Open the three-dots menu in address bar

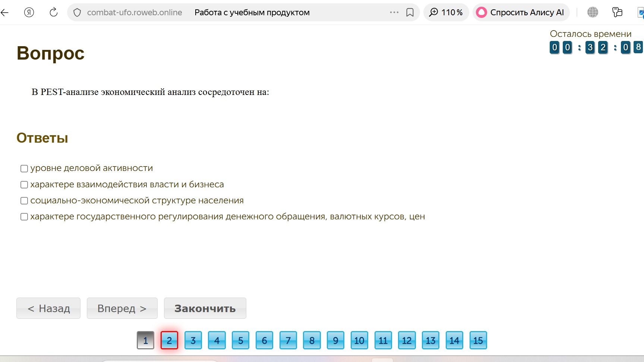(394, 12)
